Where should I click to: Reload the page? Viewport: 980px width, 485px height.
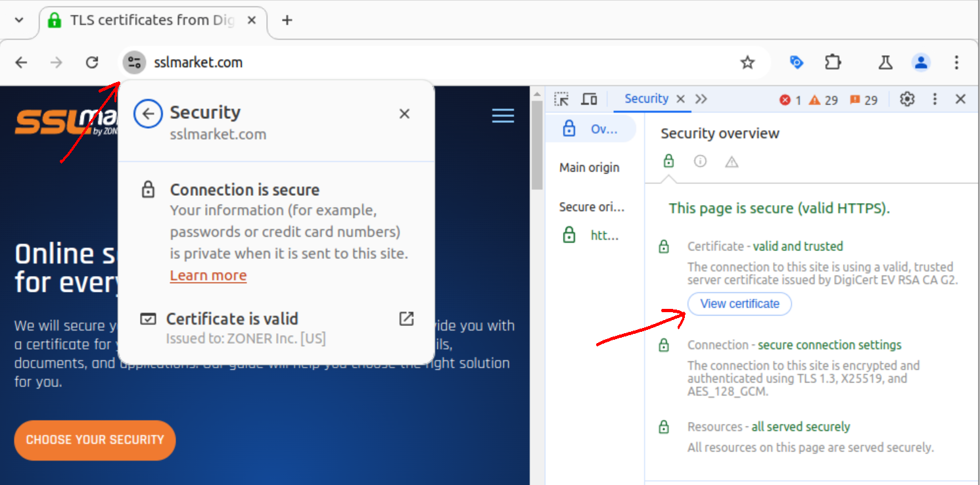(x=92, y=62)
